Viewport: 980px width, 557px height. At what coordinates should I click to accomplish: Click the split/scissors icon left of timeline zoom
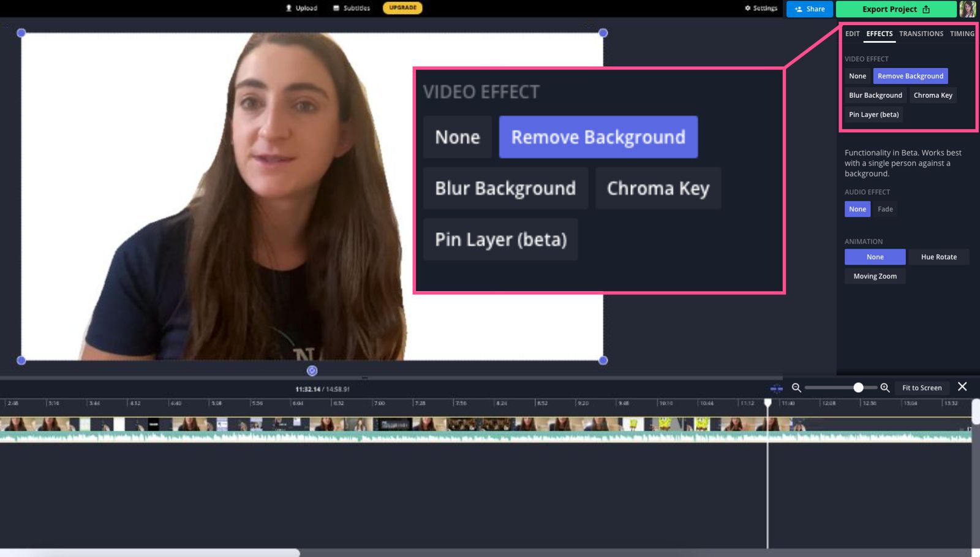pyautogui.click(x=775, y=387)
